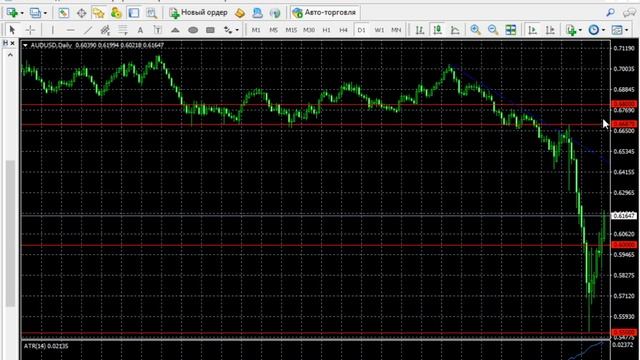Expand the Profiles dropdown arrow
This screenshot has width=640, height=360.
coord(45,13)
